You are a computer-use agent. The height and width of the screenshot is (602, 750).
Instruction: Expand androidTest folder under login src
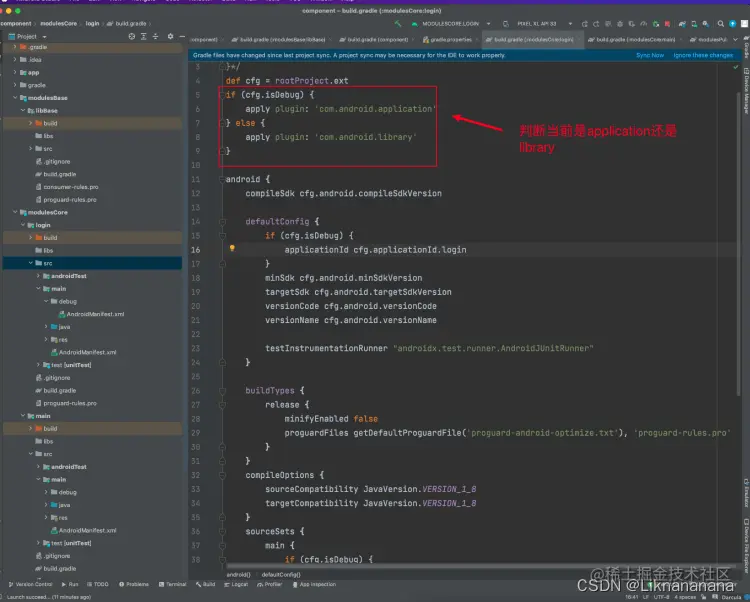(x=38, y=276)
